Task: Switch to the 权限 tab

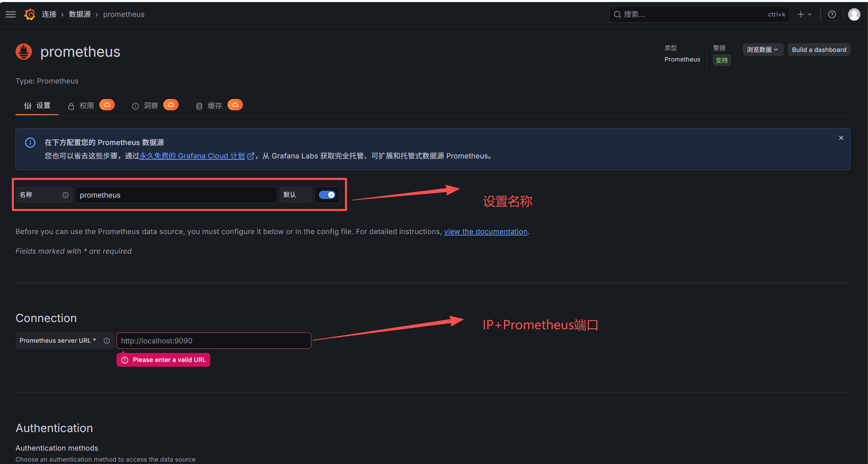Action: point(81,106)
